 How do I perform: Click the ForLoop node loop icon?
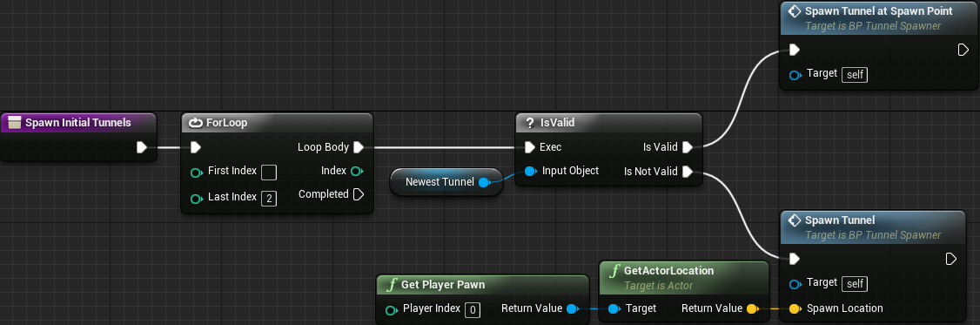(x=196, y=123)
